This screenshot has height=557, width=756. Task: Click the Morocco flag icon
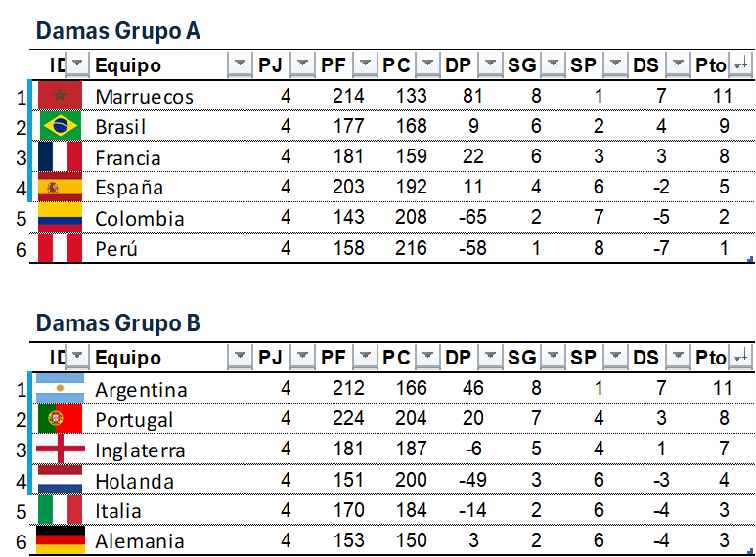[60, 96]
